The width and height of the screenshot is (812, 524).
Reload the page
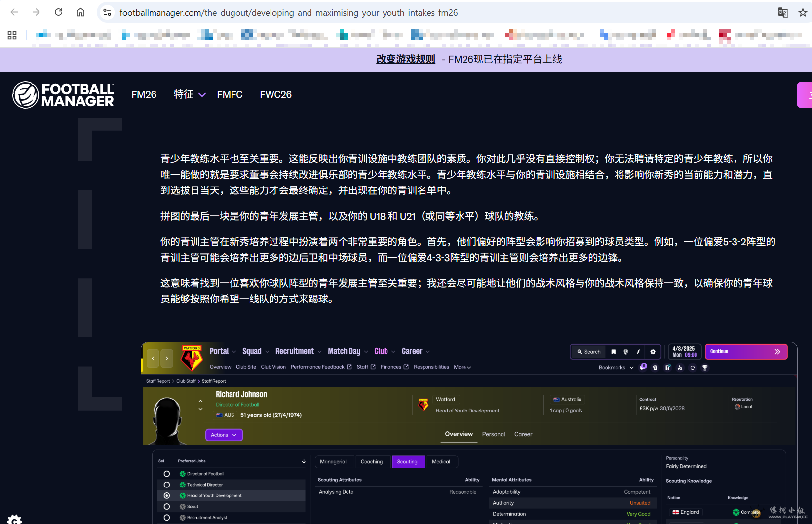58,12
